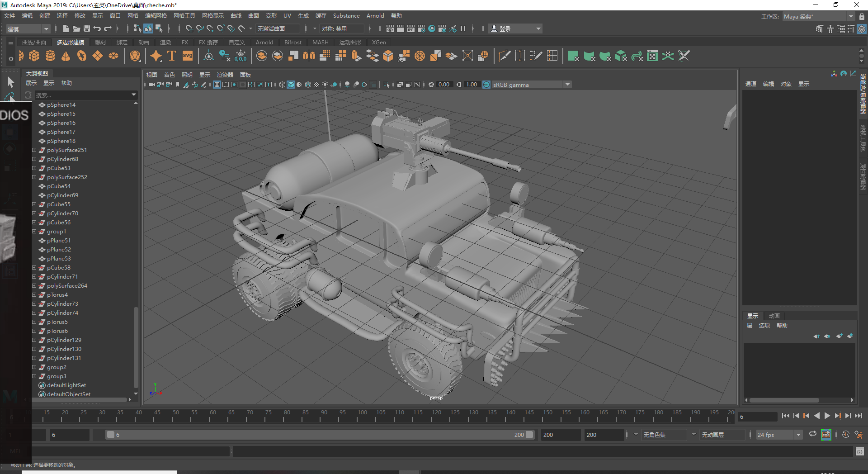Open the sRGB gamma view transform dropdown
Viewport: 868px width, 474px height.
532,85
